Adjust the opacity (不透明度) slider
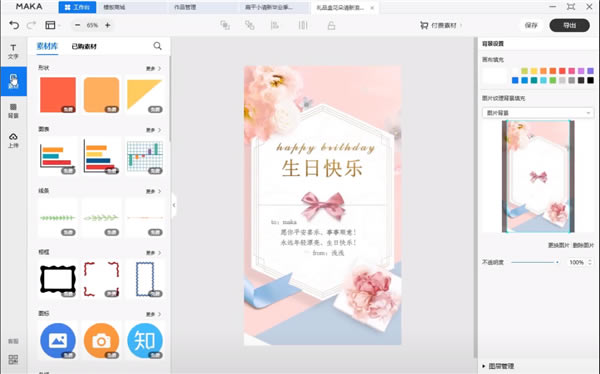Screen dimensions: 600x374 pos(535,262)
